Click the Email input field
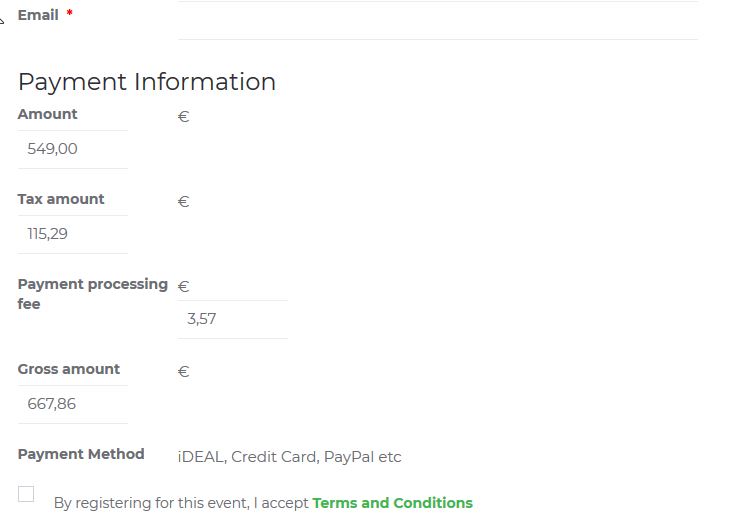 click(x=437, y=20)
